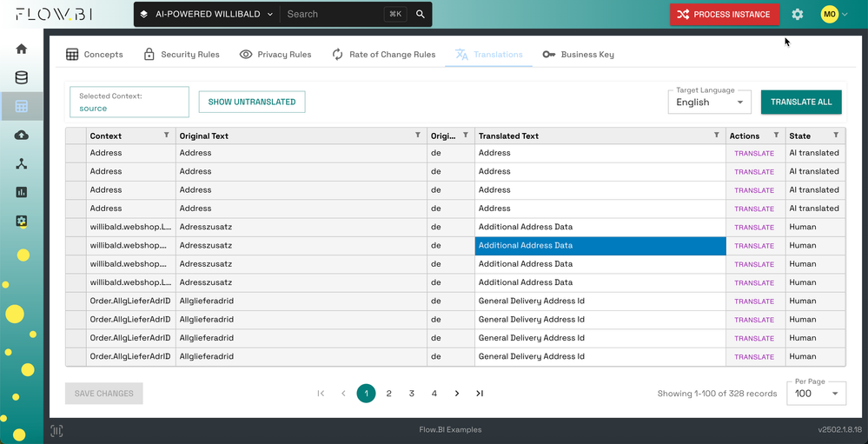
Task: Go to page 4
Action: click(434, 393)
